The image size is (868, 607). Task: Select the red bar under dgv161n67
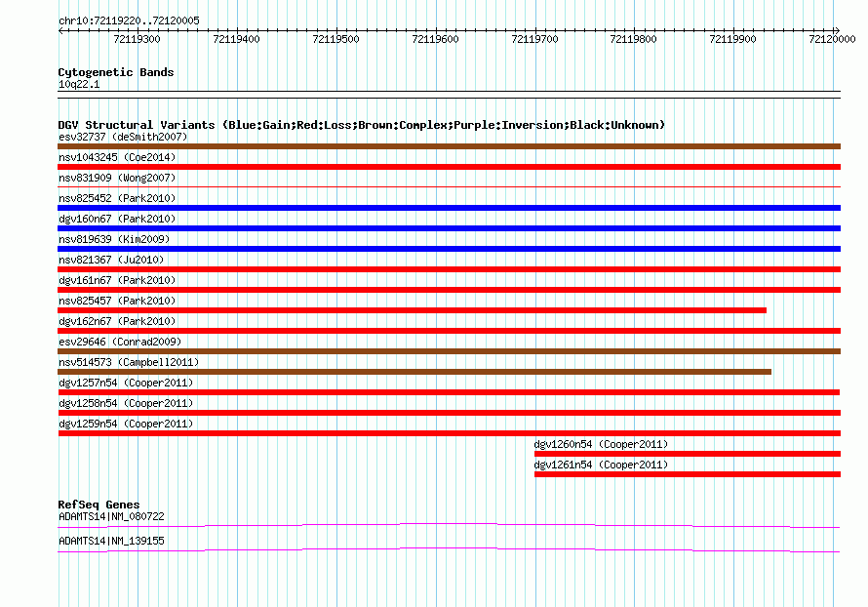(x=449, y=290)
